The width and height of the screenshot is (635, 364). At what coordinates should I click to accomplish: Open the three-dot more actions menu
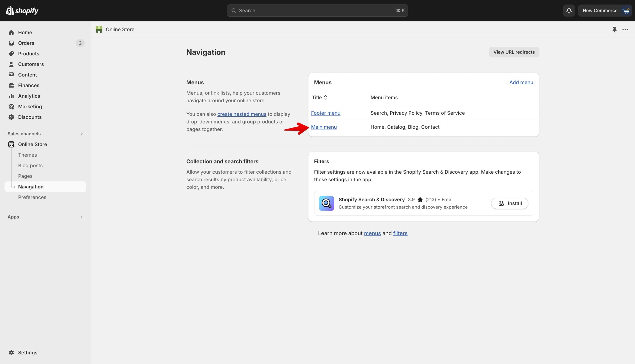(x=625, y=30)
